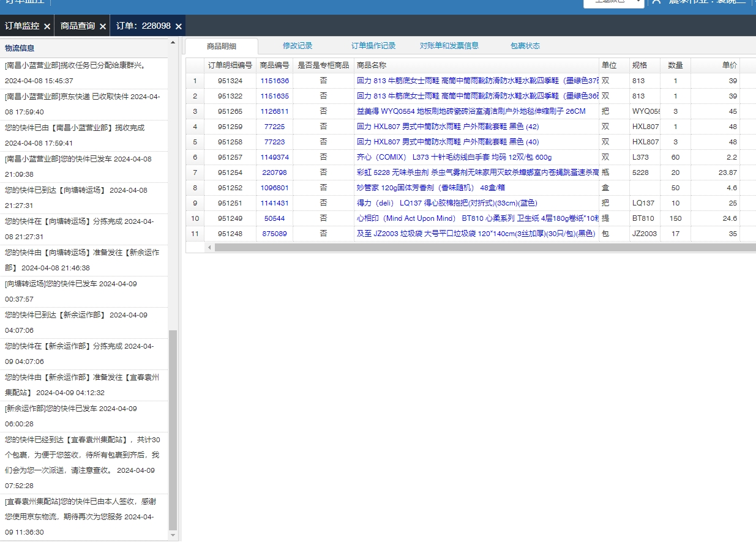The height and width of the screenshot is (545, 756).
Task: Click the 订单明细编号 column header
Action: [230, 65]
